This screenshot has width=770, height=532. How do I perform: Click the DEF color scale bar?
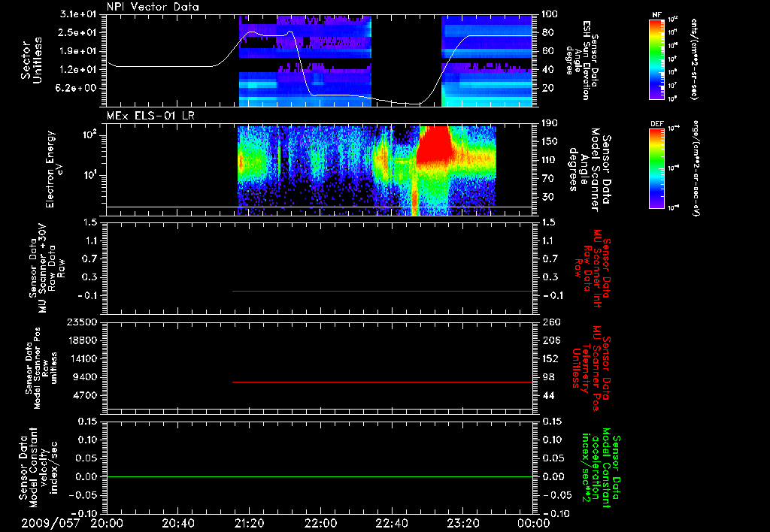click(656, 168)
